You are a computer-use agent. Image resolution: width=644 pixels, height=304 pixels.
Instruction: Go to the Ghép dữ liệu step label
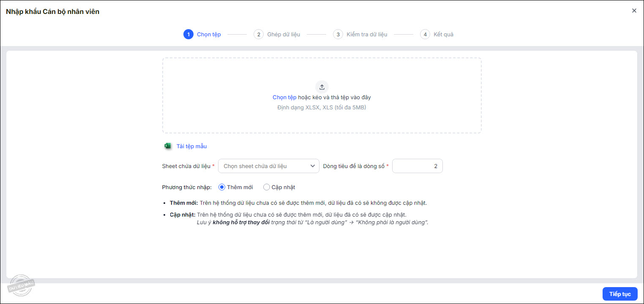(284, 34)
